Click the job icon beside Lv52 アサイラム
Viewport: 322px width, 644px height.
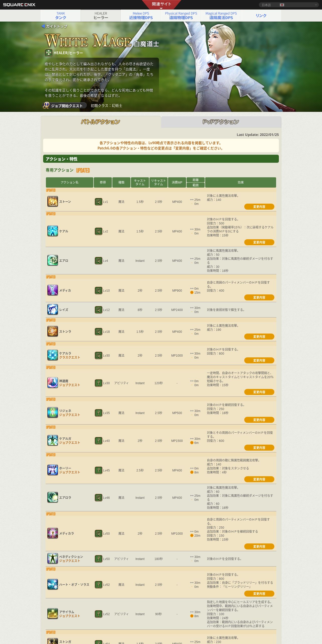[x=99, y=614]
